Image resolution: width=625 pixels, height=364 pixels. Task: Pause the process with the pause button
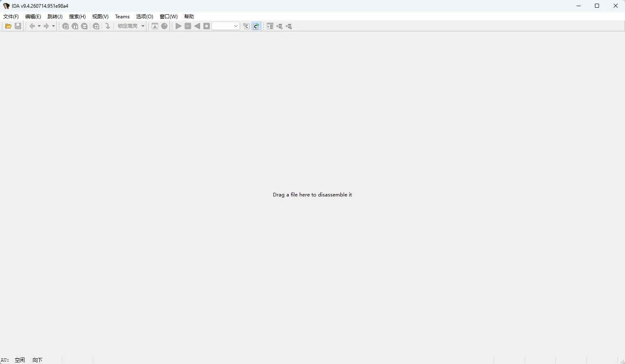click(x=188, y=26)
